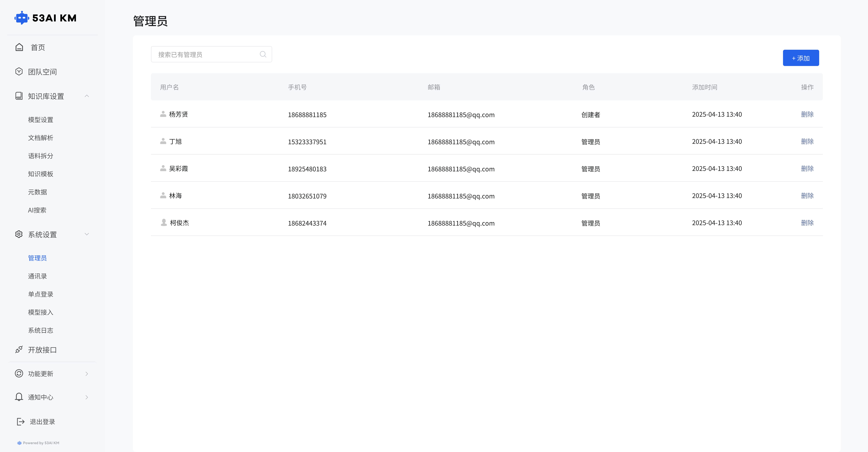Click the plug icon for 开放接口

19,350
